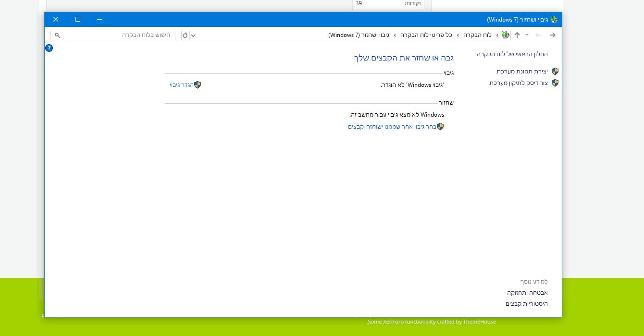The height and width of the screenshot is (336, 644).
Task: Minimize the Backup and Restore window
Action: pyautogui.click(x=99, y=19)
